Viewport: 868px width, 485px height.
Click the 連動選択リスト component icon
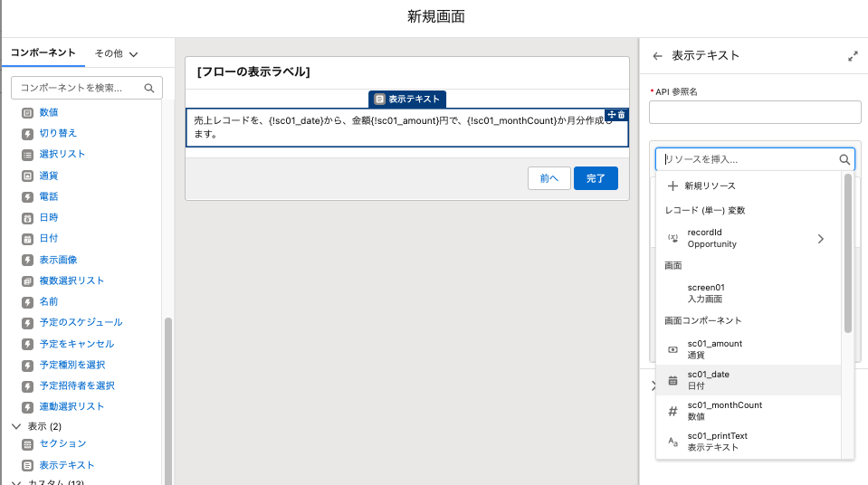coord(28,407)
